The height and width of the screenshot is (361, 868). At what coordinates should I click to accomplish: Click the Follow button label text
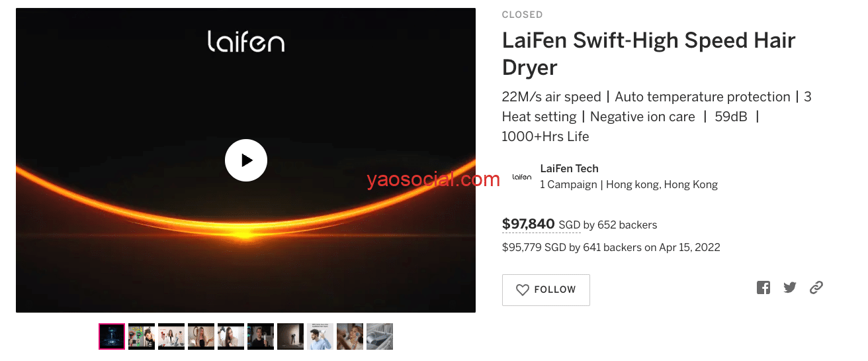point(555,289)
